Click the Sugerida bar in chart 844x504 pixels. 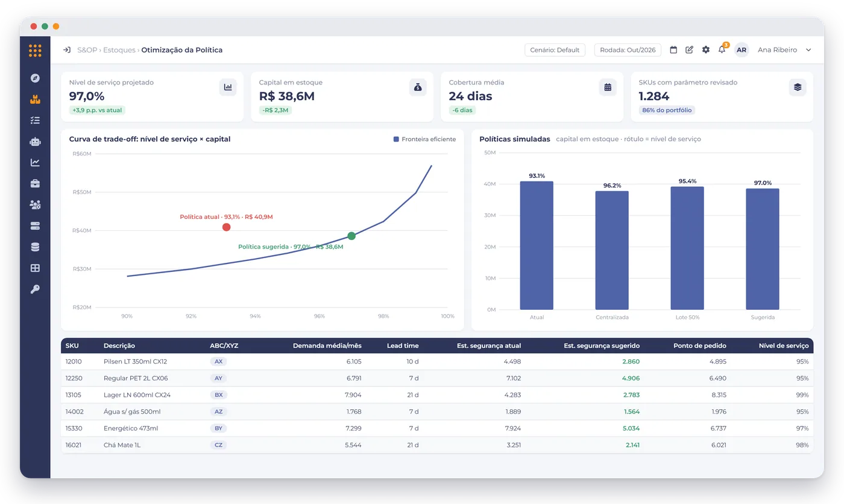tap(763, 249)
